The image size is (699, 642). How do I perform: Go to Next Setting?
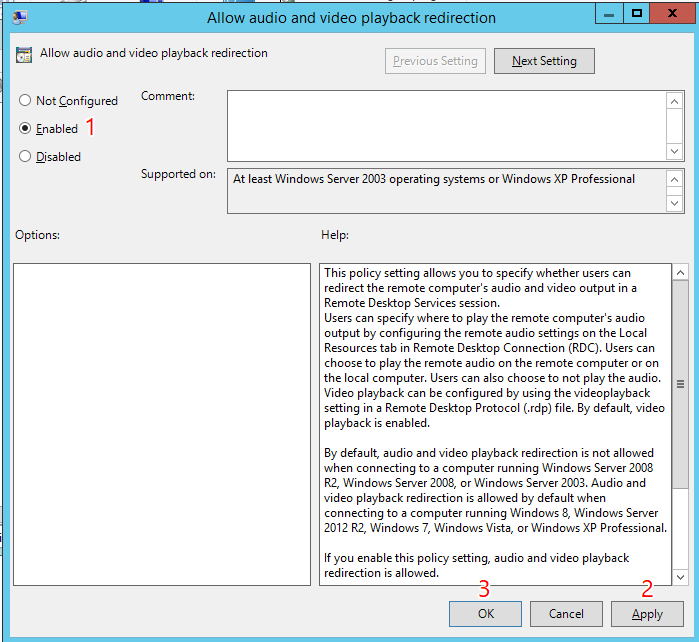(x=544, y=61)
